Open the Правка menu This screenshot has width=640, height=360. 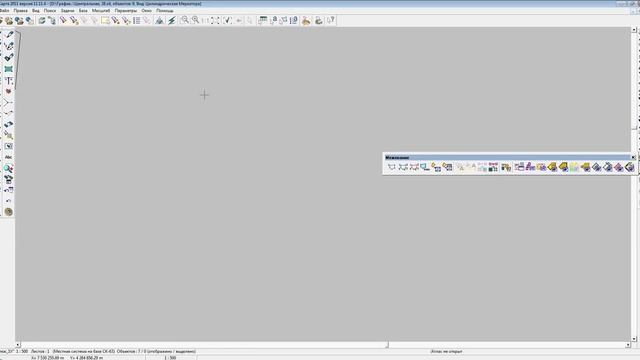[x=20, y=11]
